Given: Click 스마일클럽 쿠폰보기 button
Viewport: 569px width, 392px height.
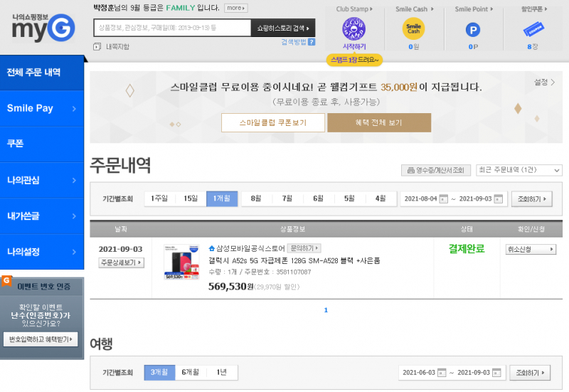Looking at the screenshot, I should coord(273,122).
